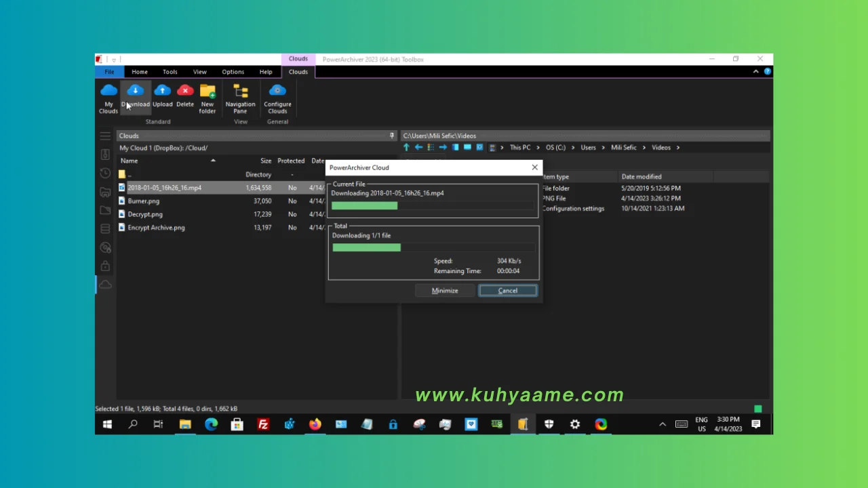Select Encrypt Archive.png file
Viewport: 868px width, 488px height.
click(x=222, y=228)
